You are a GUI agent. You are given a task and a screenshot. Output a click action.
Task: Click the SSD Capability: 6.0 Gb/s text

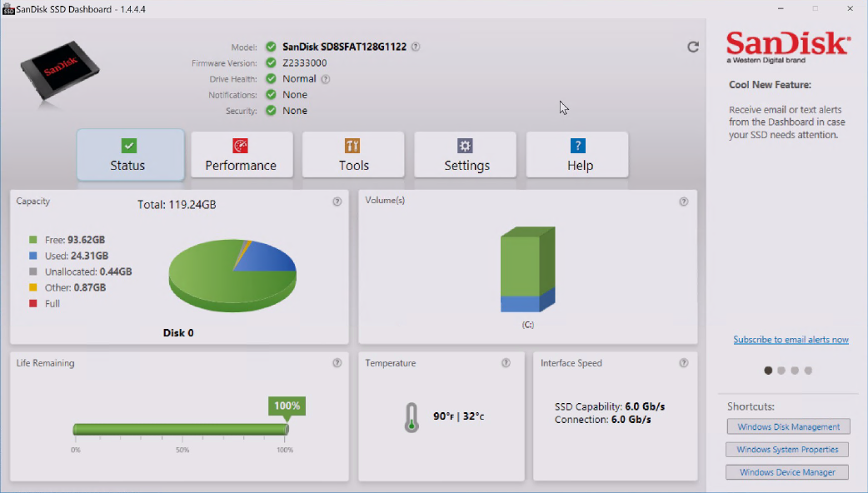pos(610,406)
